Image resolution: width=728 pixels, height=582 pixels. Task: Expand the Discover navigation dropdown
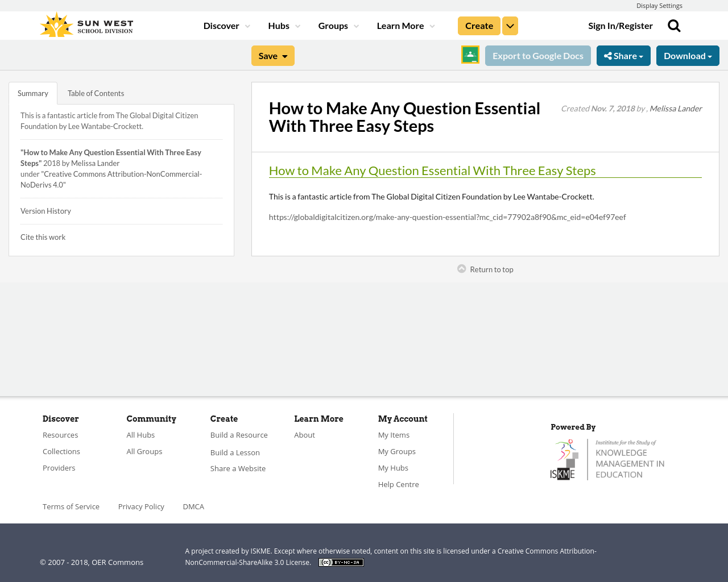click(x=225, y=25)
